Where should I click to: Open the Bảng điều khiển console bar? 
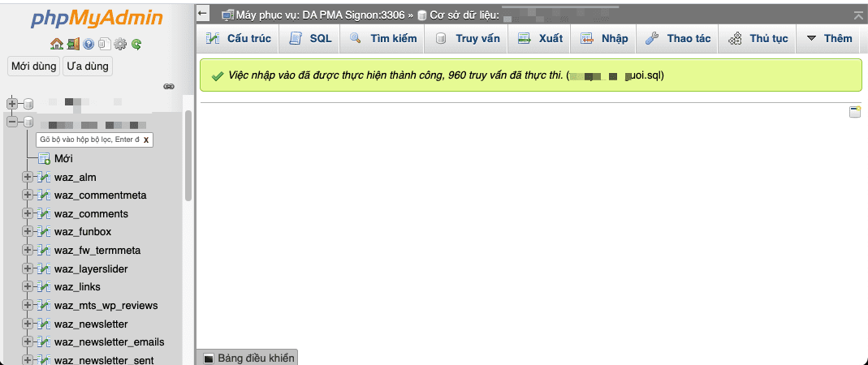[x=248, y=358]
